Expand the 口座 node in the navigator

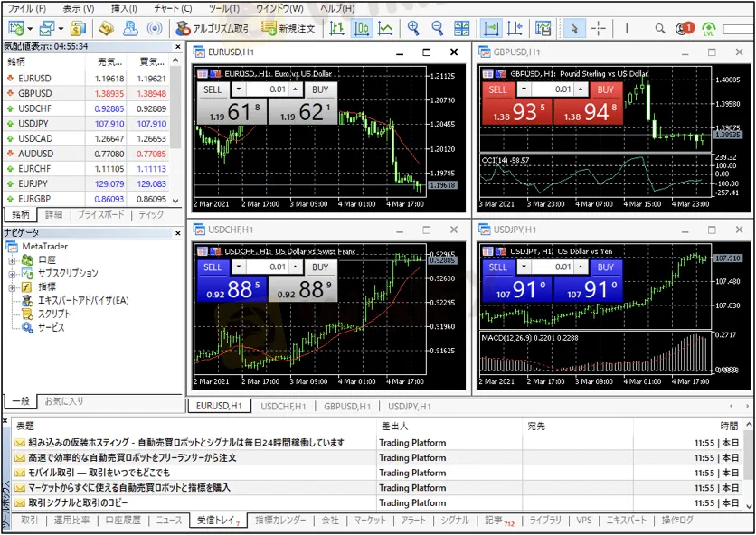12,260
